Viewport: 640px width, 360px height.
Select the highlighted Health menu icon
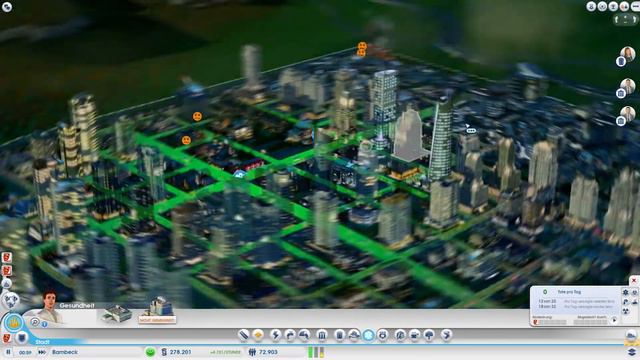[369, 335]
